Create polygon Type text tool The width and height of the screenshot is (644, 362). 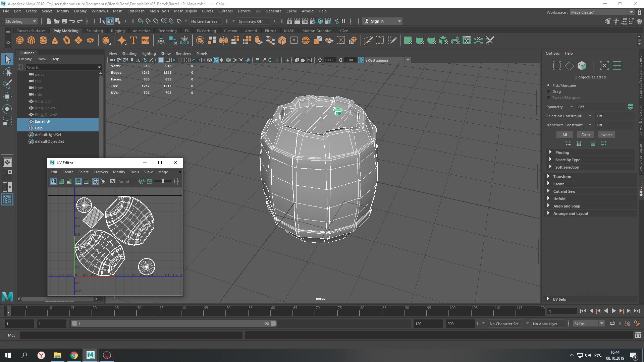(x=133, y=41)
